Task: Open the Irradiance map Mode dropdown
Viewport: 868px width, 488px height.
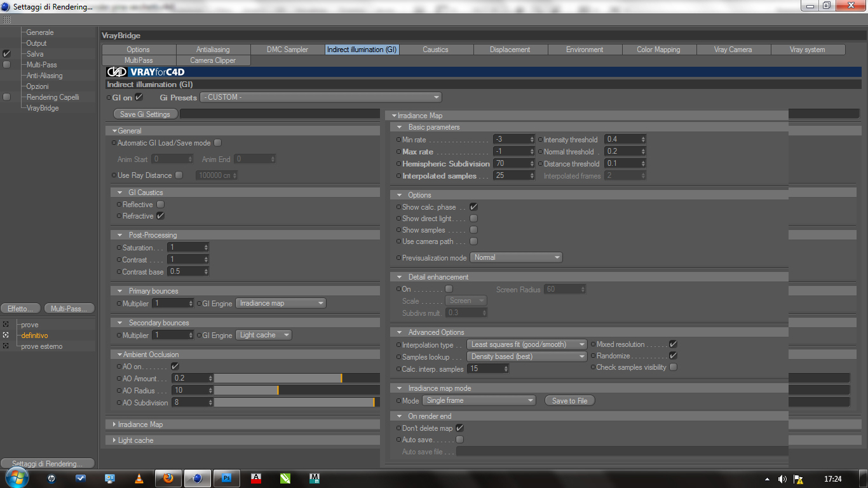Action: point(479,400)
